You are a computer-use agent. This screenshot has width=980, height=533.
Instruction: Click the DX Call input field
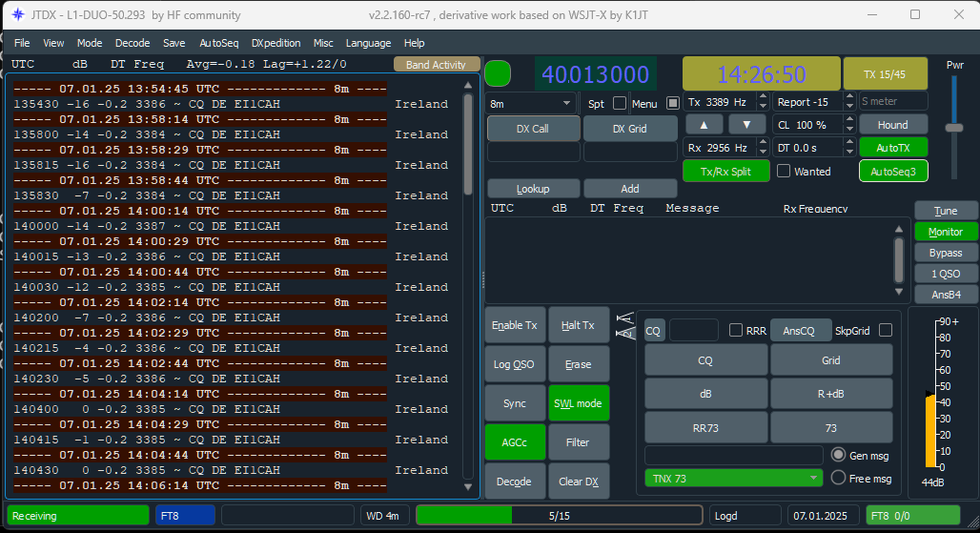tap(533, 152)
